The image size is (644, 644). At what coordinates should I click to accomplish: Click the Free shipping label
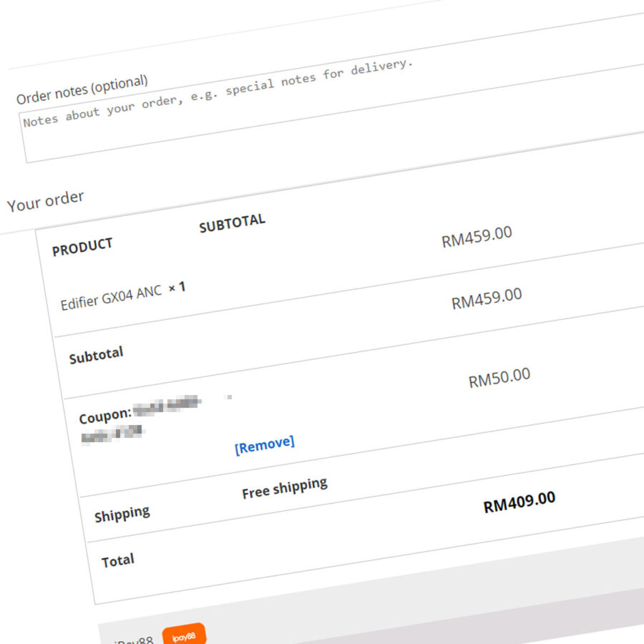point(285,488)
